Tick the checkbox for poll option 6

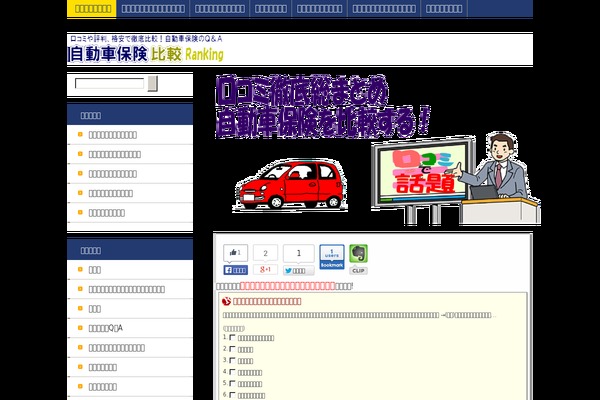233,395
